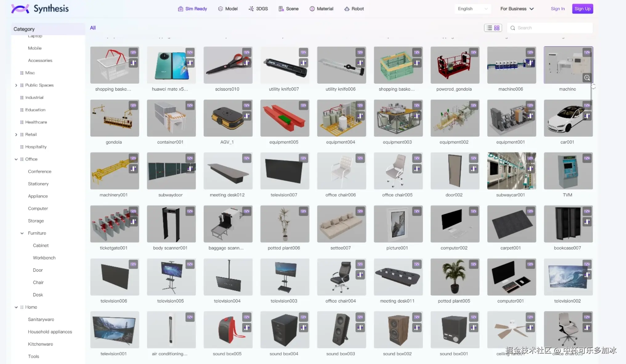Click the search magnifier icon

coord(513,28)
